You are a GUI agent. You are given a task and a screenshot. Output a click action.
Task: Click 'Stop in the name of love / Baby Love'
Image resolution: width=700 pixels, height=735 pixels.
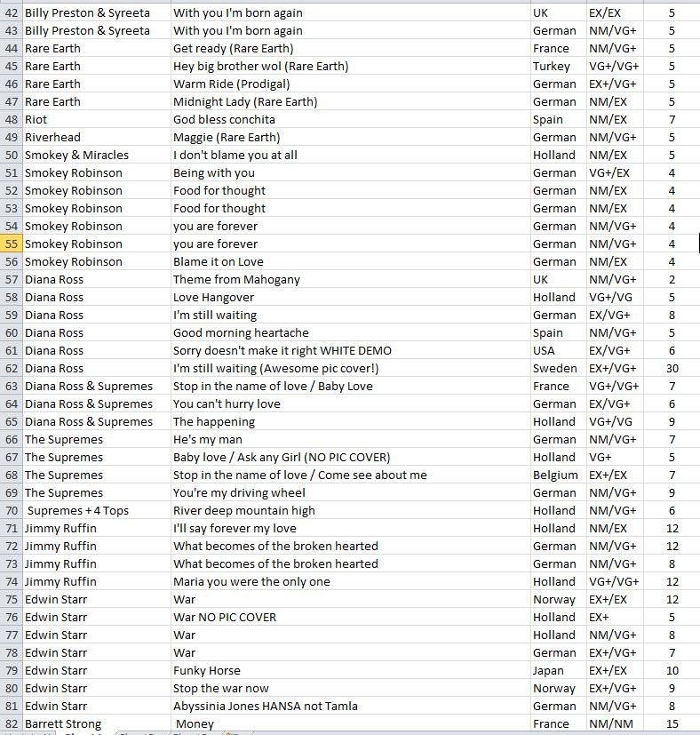pos(351,387)
